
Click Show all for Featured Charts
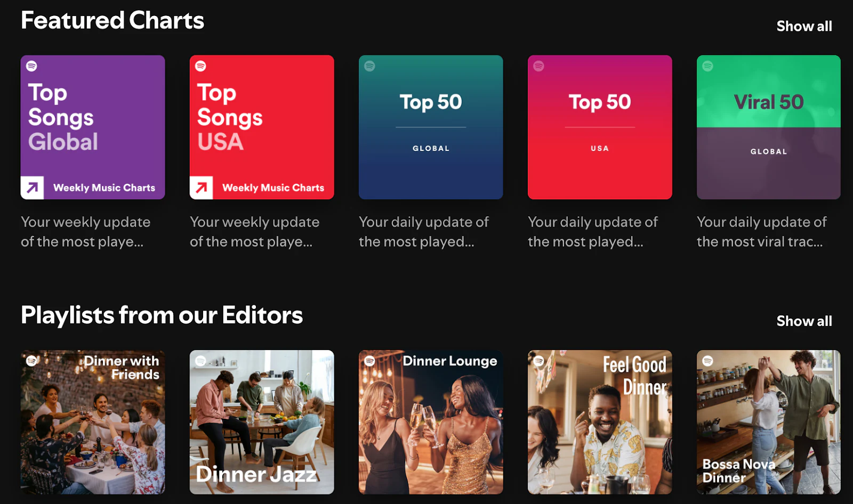(804, 26)
